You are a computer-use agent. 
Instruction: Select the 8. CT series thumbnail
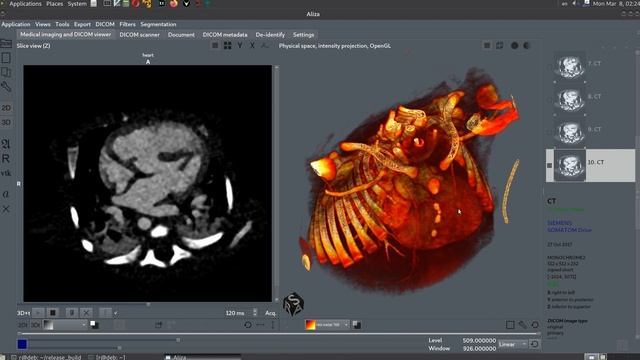[570, 99]
